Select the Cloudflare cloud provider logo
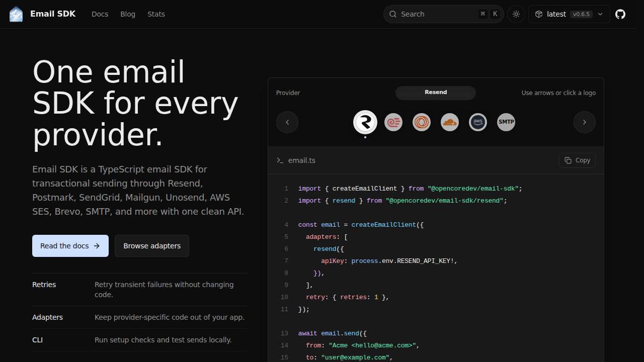644x362 pixels. tap(450, 122)
